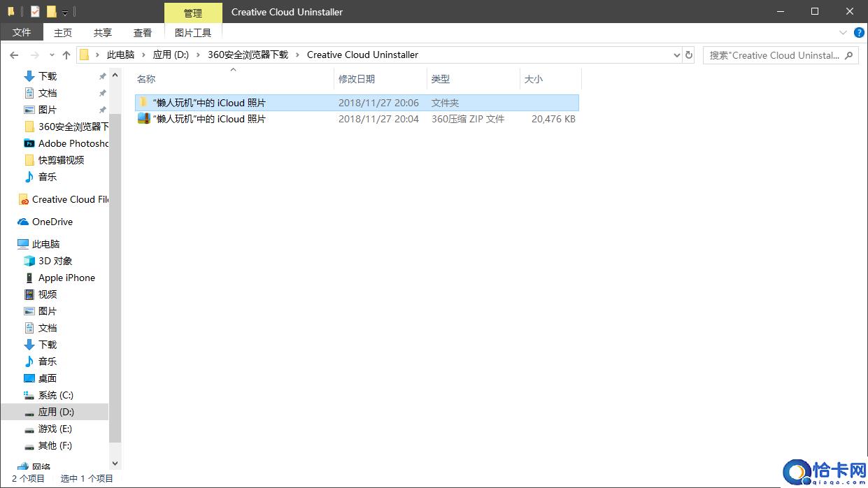Sort files by 修改日期 column header

(357, 79)
